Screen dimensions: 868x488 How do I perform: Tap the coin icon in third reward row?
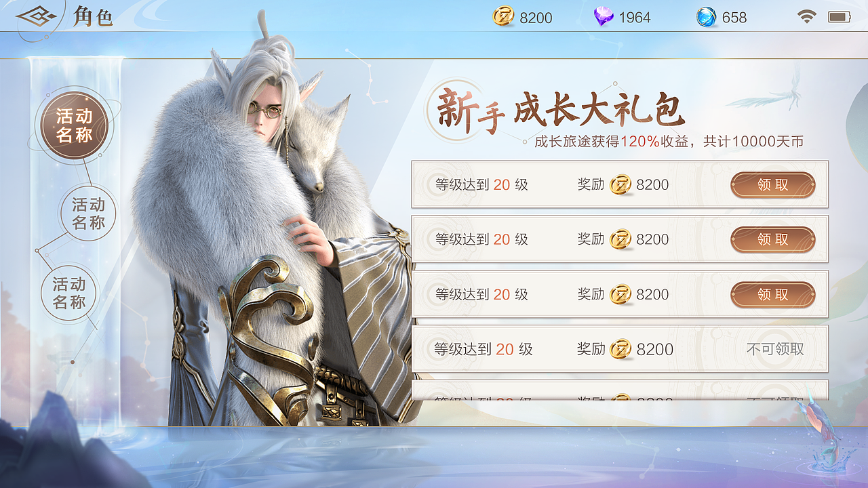click(x=620, y=294)
